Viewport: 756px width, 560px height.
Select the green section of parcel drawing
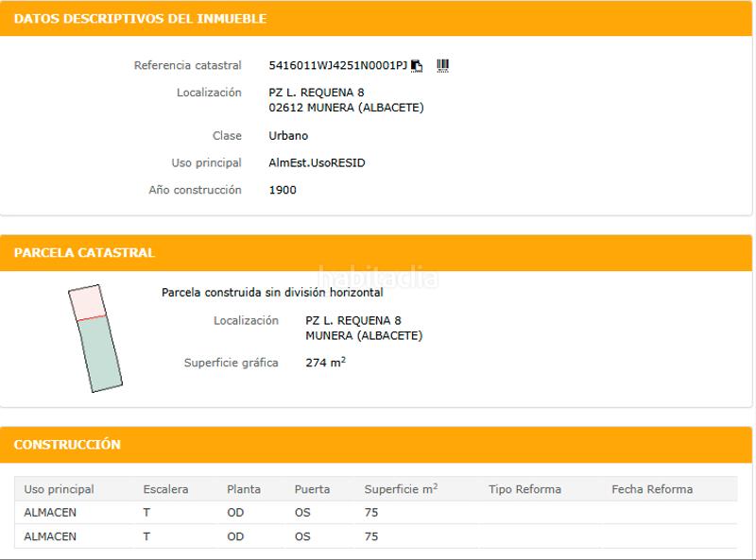point(100,353)
